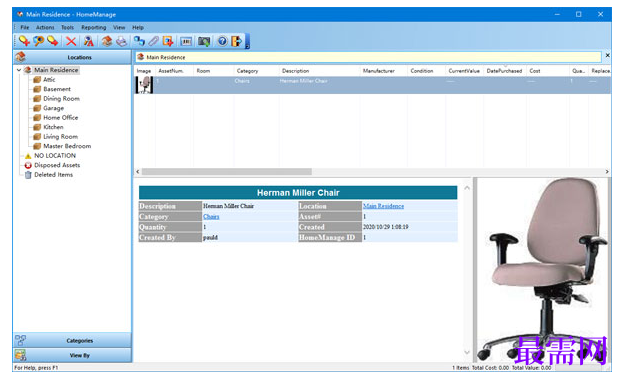Click the chair thumbnail in the asset row
The height and width of the screenshot is (382, 626).
(x=145, y=85)
